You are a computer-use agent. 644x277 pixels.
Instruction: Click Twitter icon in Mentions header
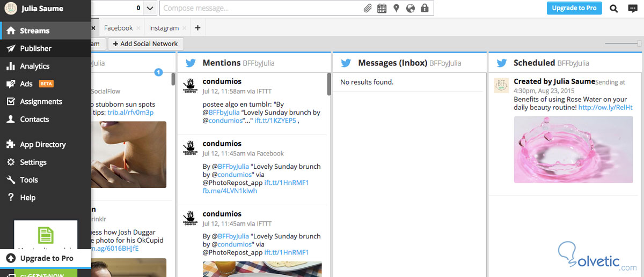(191, 63)
